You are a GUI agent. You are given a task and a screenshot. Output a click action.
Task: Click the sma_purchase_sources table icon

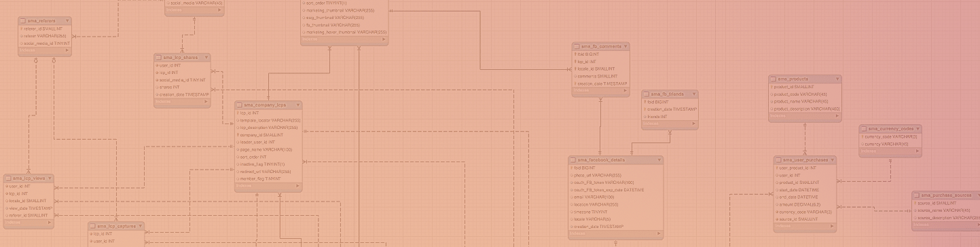(916, 195)
